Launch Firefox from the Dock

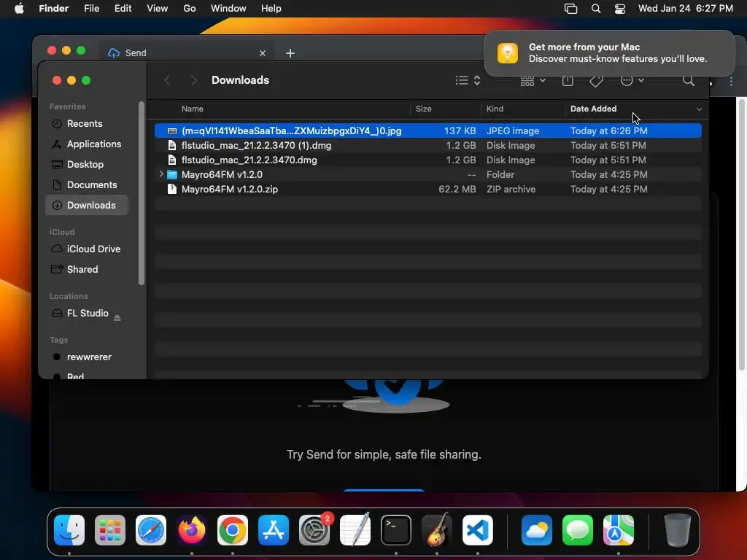192,530
